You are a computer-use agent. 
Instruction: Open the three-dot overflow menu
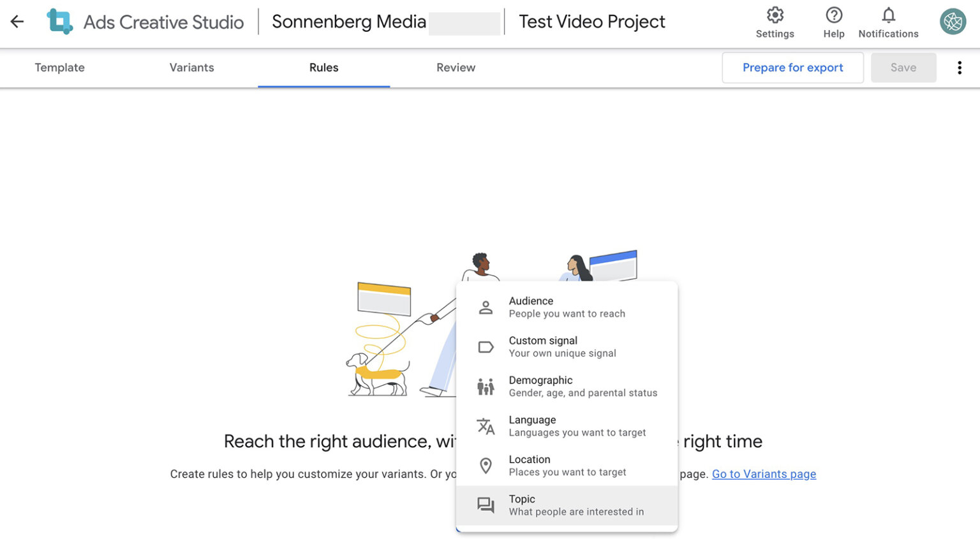960,67
